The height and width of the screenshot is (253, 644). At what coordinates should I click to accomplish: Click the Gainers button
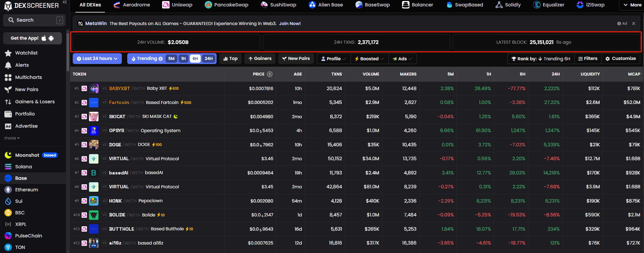coord(260,59)
